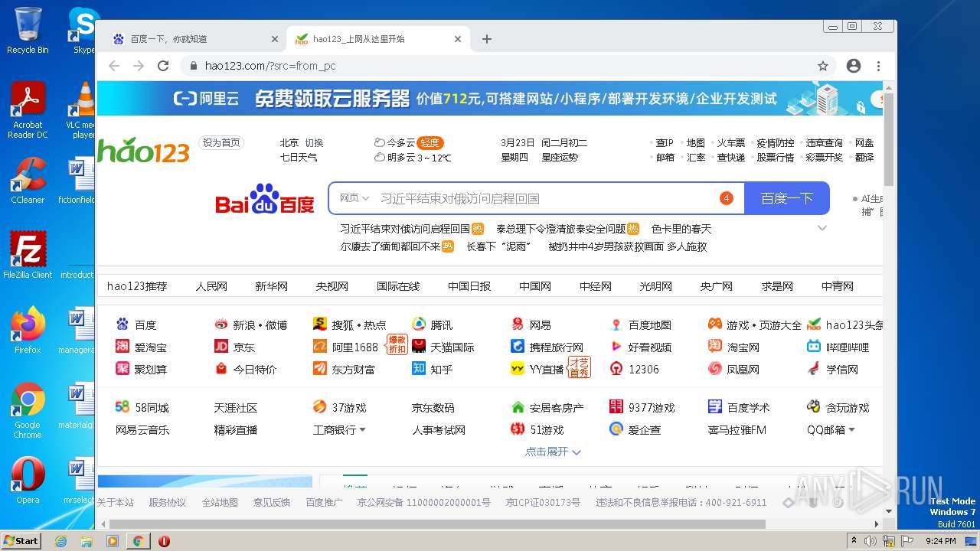Open 天猫国际 cat icon link

[x=419, y=347]
